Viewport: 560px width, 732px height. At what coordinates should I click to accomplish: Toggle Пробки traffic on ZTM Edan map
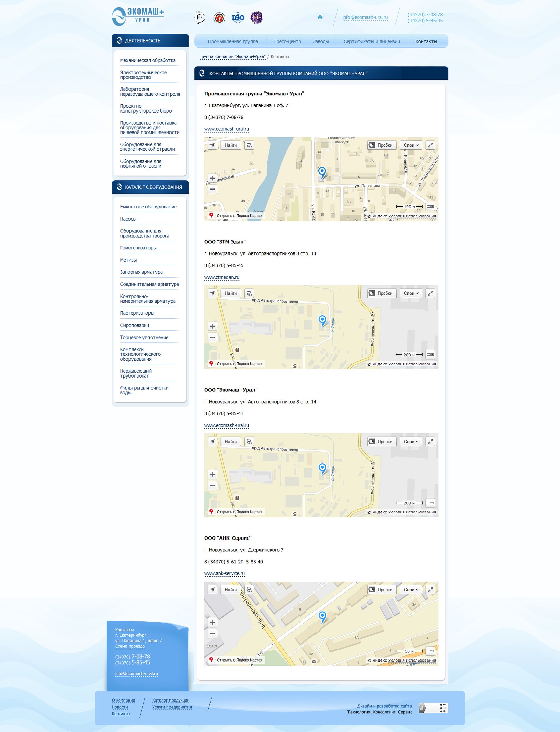click(382, 293)
